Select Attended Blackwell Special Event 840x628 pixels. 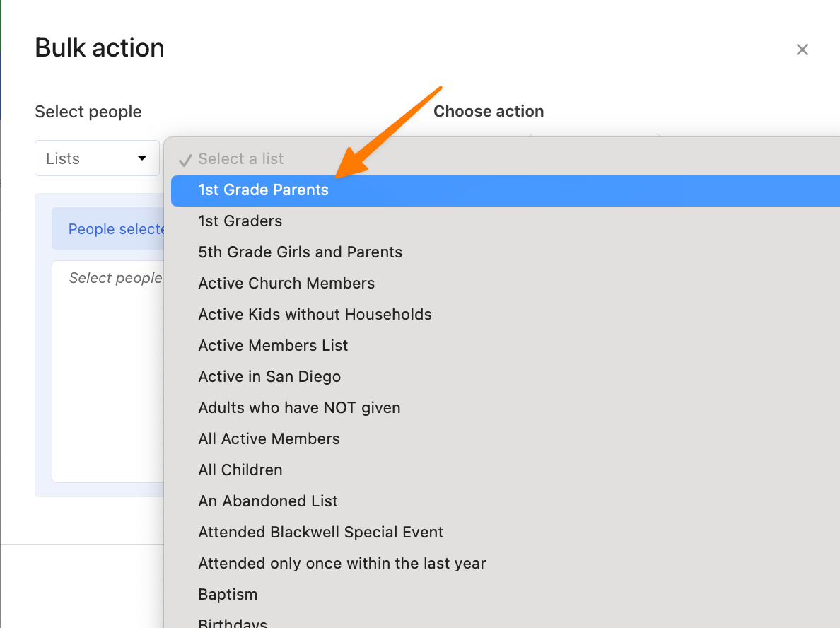pos(505,532)
